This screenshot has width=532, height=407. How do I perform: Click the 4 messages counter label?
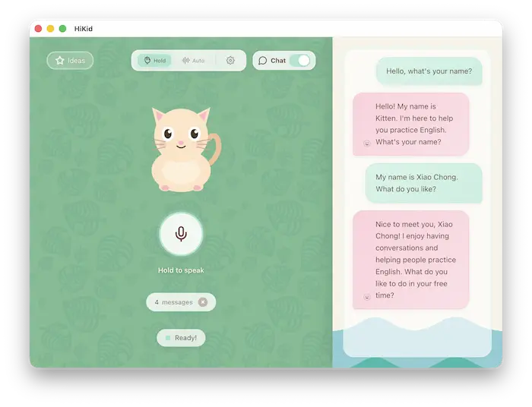(x=173, y=302)
